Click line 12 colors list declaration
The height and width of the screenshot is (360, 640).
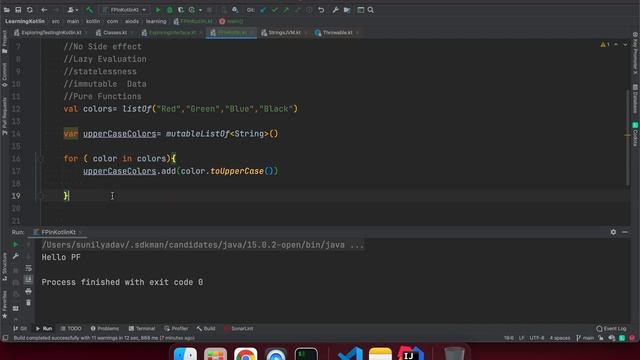click(x=181, y=109)
